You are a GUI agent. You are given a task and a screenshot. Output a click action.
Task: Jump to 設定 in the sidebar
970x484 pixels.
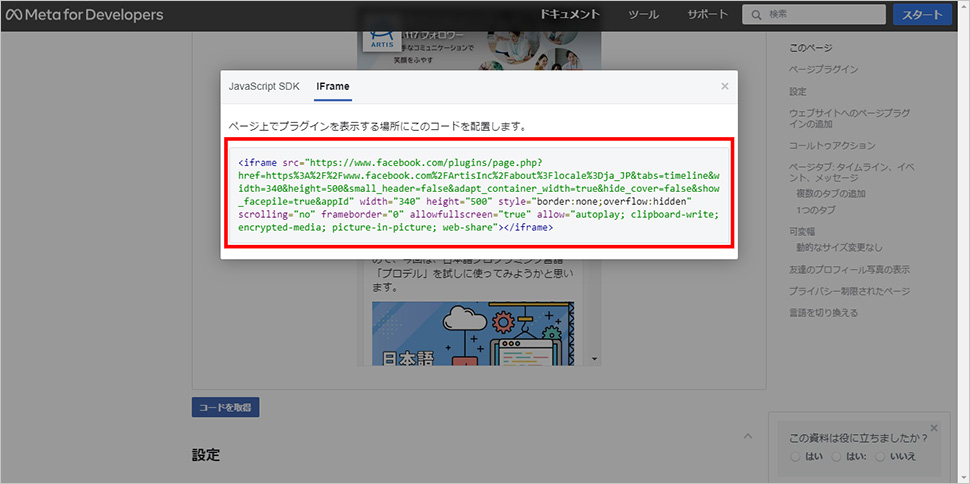pyautogui.click(x=798, y=92)
